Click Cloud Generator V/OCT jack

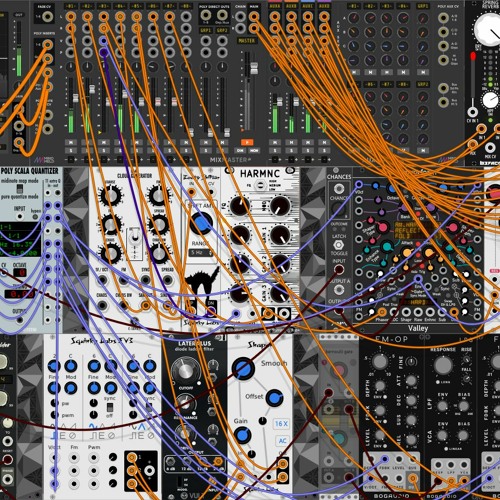pyautogui.click(x=102, y=280)
